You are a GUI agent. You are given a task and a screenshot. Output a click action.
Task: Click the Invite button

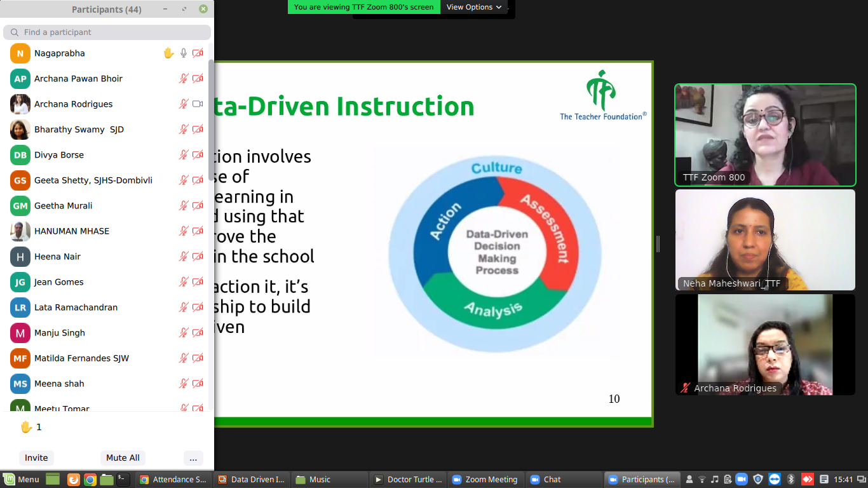click(36, 457)
